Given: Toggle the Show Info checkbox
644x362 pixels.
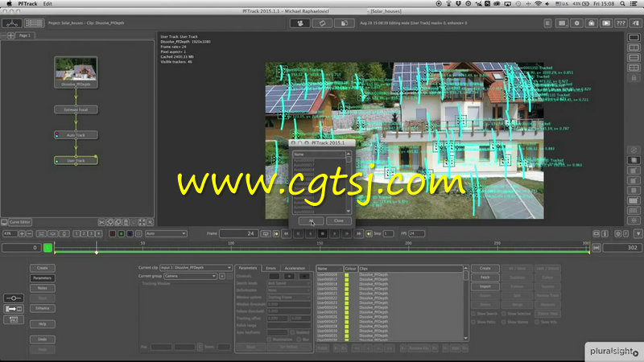Looking at the screenshot, I should [537, 323].
